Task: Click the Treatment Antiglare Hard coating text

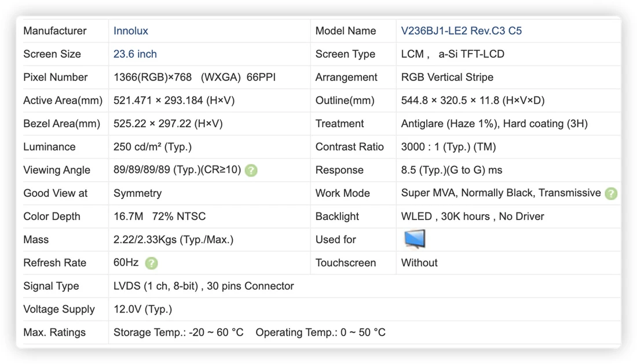Action: point(495,124)
